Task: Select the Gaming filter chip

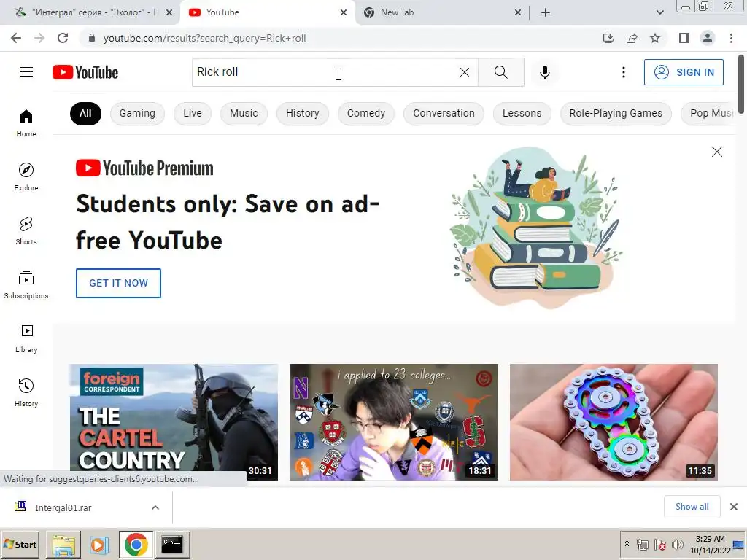Action: pyautogui.click(x=137, y=113)
